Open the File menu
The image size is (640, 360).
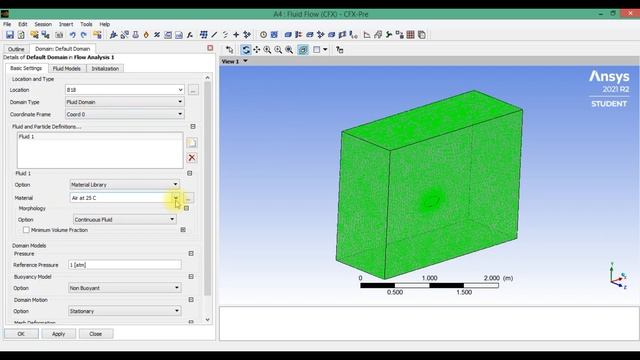pos(7,24)
